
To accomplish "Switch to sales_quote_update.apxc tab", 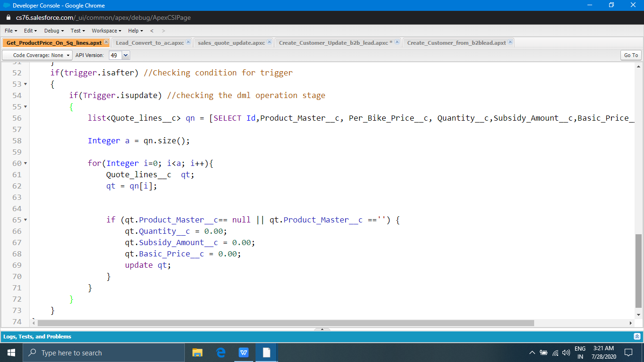I will pos(231,42).
